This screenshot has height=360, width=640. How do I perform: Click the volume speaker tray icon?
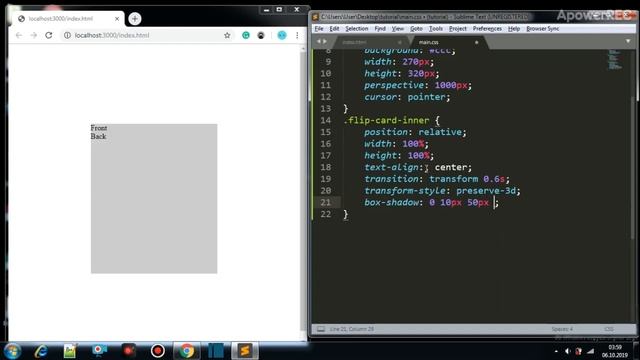567,351
